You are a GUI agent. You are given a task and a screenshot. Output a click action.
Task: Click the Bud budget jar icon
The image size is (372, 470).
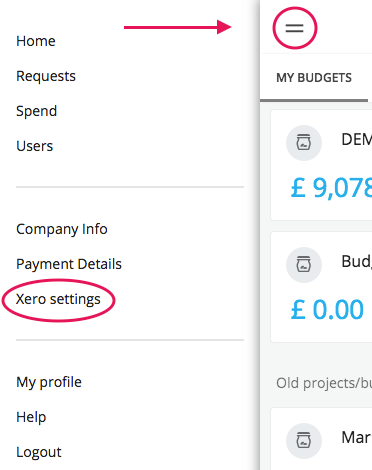(304, 265)
